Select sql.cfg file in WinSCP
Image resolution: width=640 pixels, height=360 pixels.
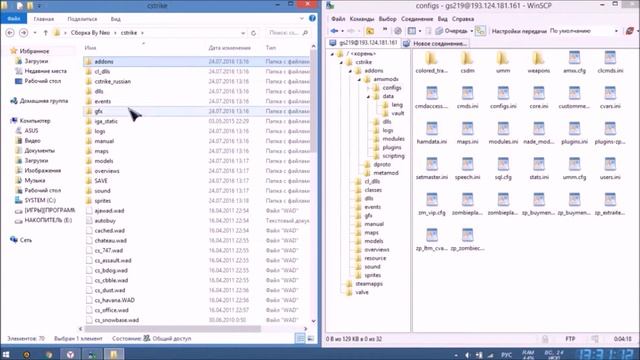coord(503,169)
